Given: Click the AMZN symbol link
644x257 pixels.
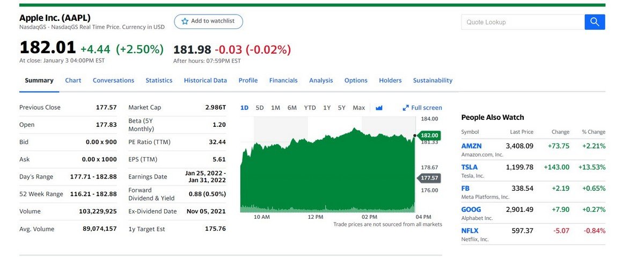Looking at the screenshot, I should tap(471, 146).
